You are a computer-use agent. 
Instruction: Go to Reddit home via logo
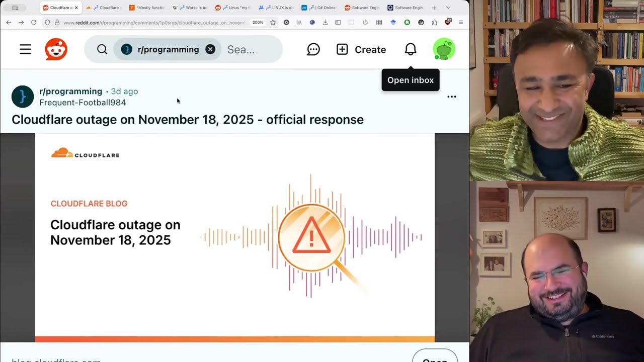56,49
